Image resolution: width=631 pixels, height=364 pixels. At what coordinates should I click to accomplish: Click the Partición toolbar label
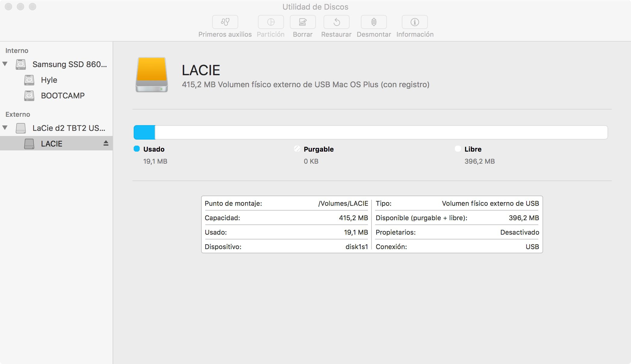pos(271,34)
